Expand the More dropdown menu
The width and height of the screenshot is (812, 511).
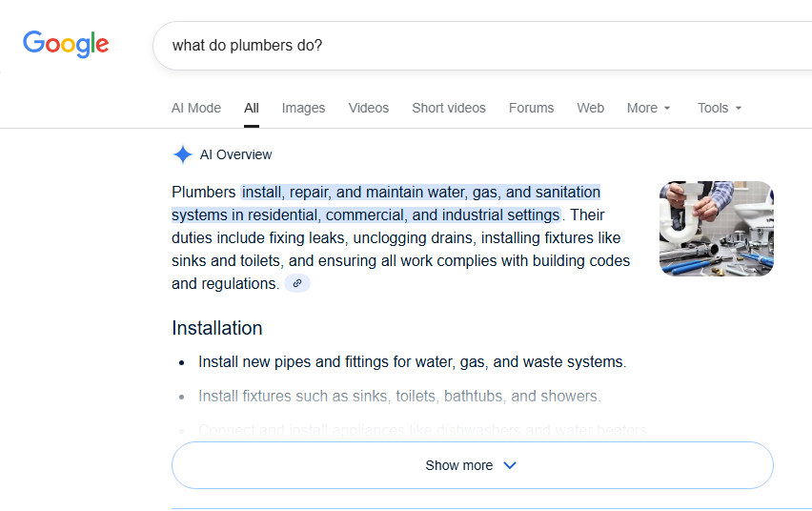pos(649,108)
